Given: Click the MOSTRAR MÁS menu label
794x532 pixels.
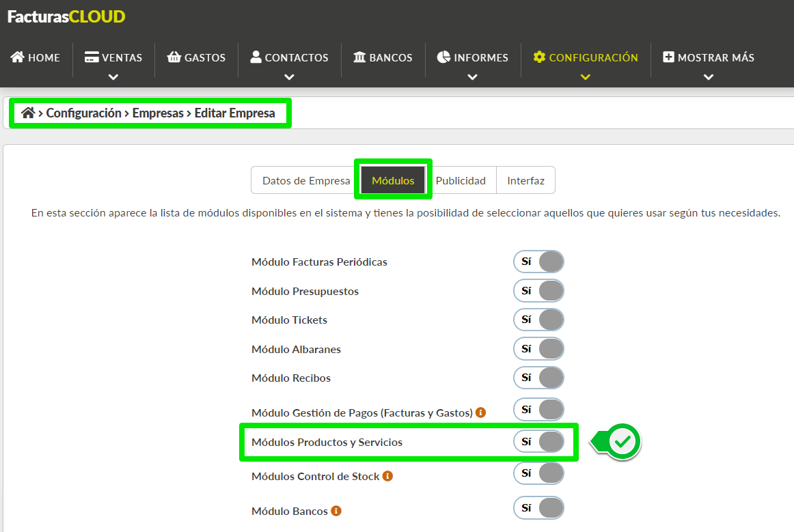Looking at the screenshot, I should point(716,57).
